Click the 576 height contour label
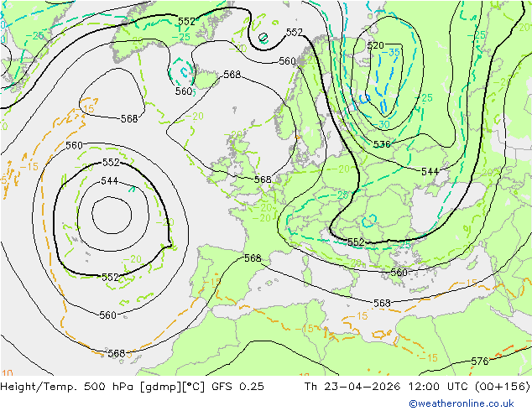The width and height of the screenshot is (532, 411). (x=479, y=362)
